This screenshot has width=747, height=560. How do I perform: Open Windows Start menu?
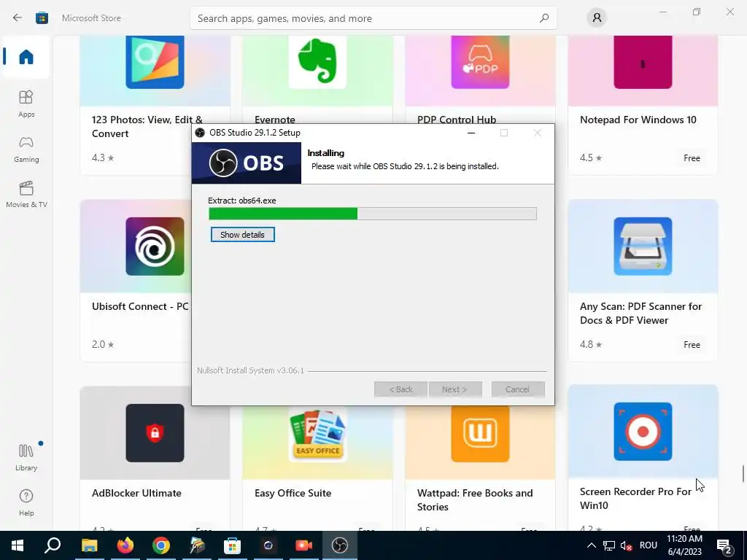coord(18,545)
